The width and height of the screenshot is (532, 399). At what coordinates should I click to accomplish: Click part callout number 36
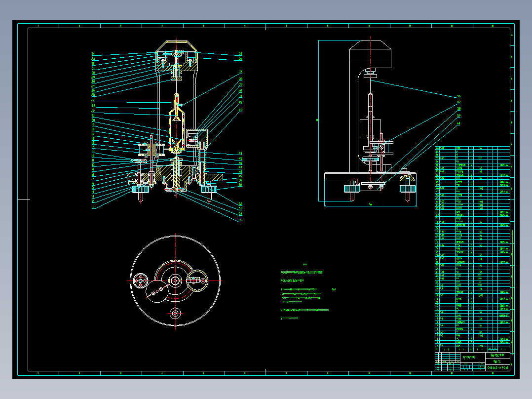[240, 59]
